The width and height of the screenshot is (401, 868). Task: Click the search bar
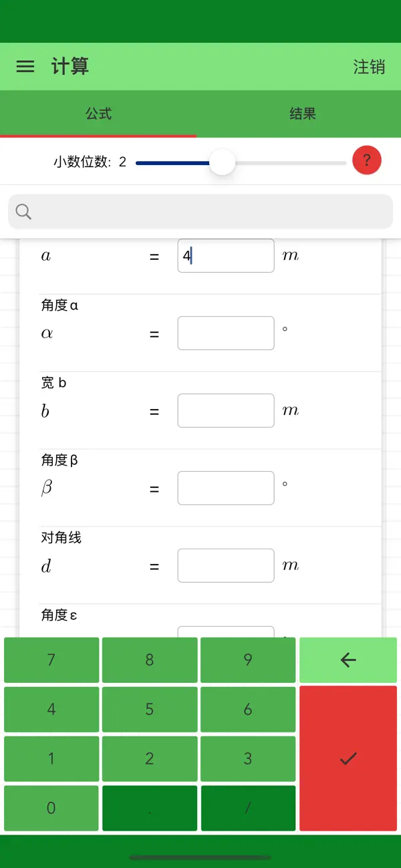(x=200, y=211)
